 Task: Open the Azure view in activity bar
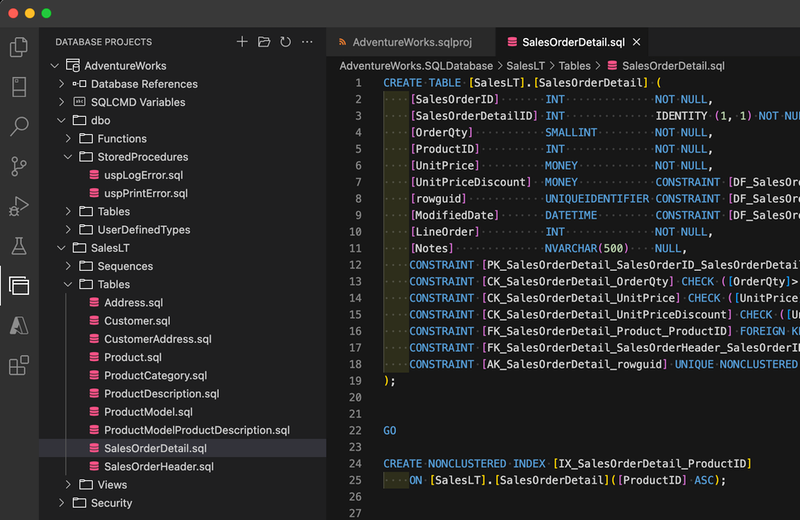[19, 325]
